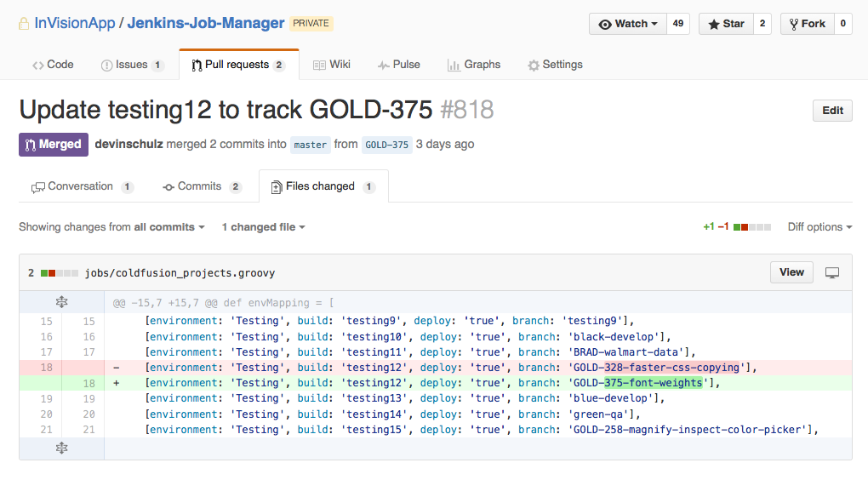
Task: Click the star icon in Star button
Action: coord(714,25)
